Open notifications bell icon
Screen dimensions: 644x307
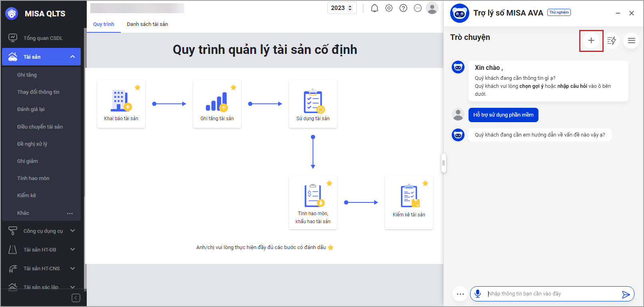[375, 8]
